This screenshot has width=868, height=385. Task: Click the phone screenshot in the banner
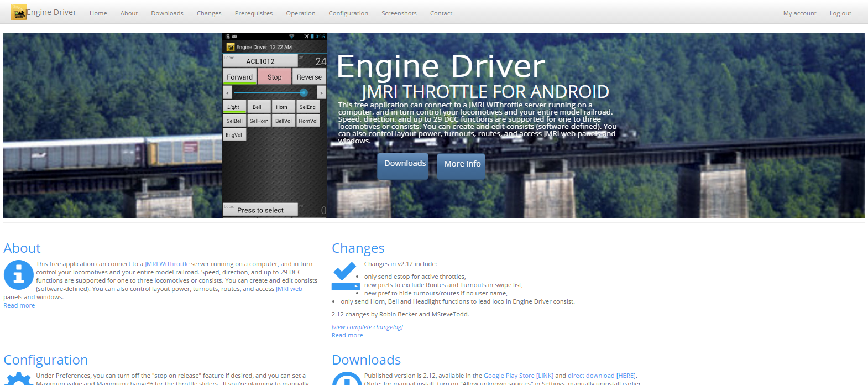point(275,126)
